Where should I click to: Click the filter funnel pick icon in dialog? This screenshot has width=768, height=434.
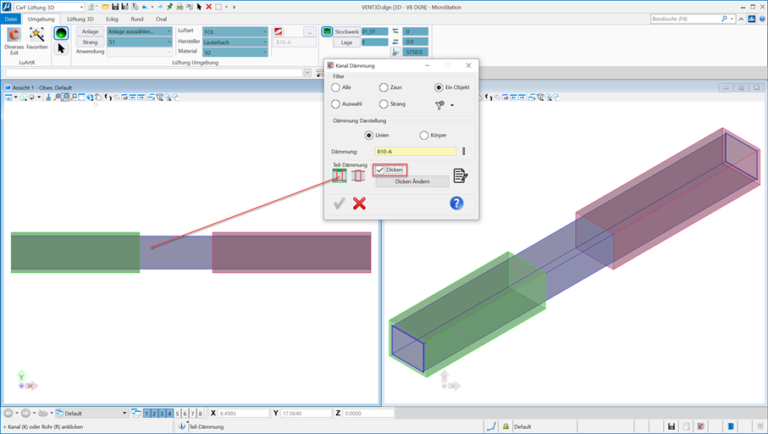(x=439, y=105)
